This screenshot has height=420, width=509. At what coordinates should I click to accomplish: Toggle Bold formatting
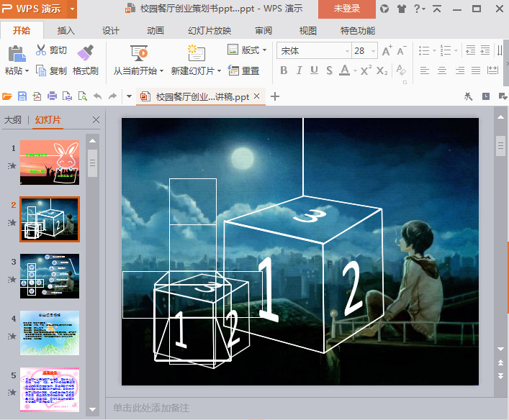tap(284, 70)
